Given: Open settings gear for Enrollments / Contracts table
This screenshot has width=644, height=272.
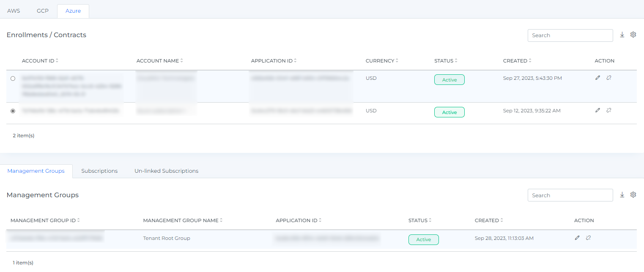Looking at the screenshot, I should coord(633,35).
